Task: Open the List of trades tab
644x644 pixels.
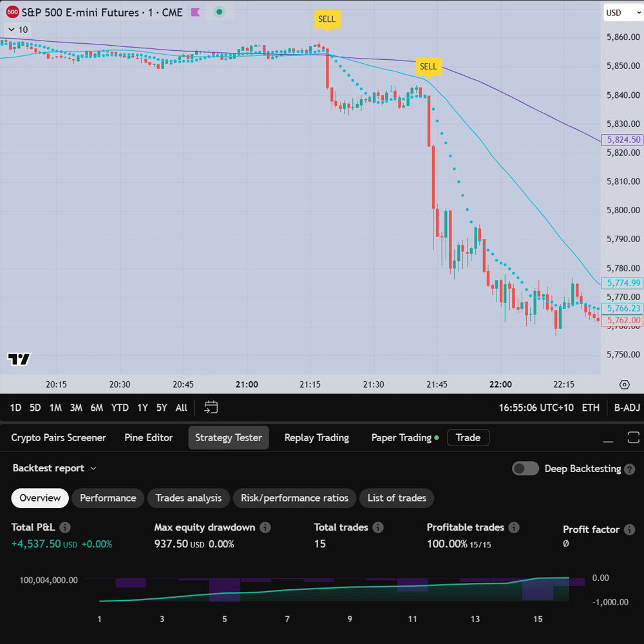Action: pos(397,498)
